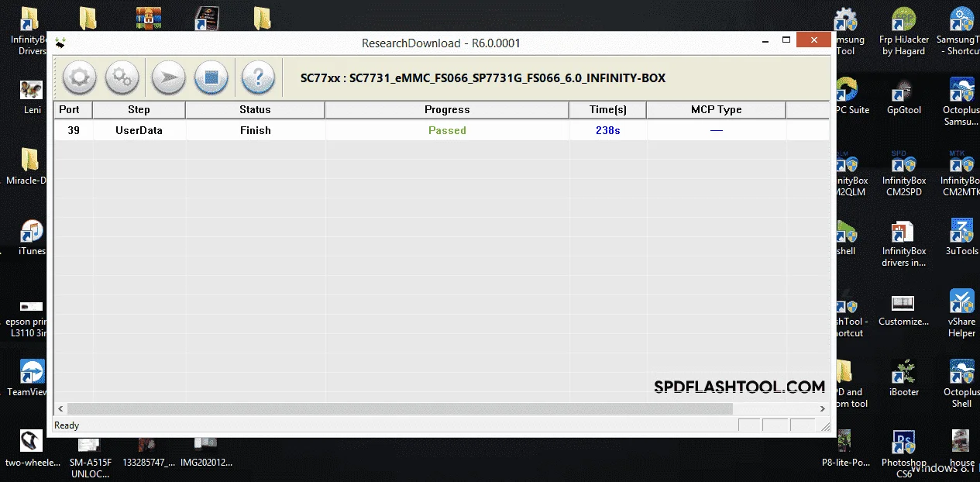Open the iBooter desktop icon

(x=903, y=378)
